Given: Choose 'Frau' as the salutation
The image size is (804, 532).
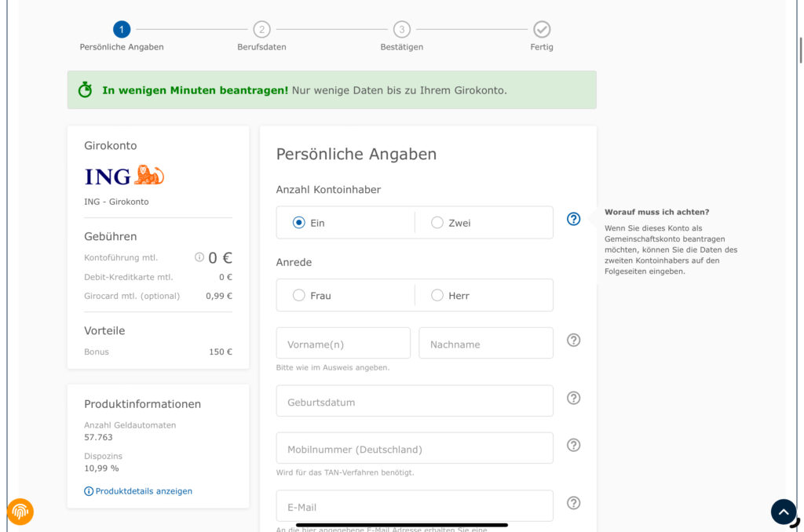Looking at the screenshot, I should pyautogui.click(x=299, y=296).
